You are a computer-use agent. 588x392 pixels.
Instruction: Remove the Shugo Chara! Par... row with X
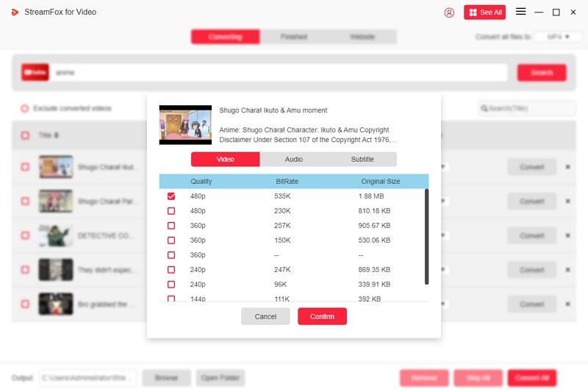[567, 202]
